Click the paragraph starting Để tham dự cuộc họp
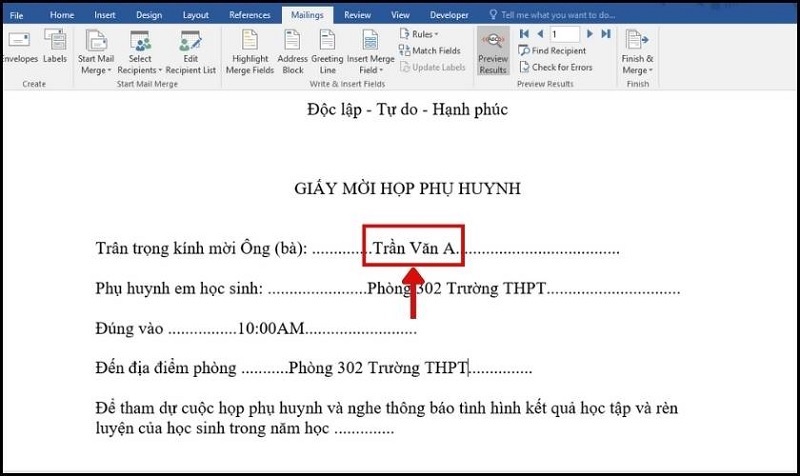Image resolution: width=800 pixels, height=476 pixels. click(x=387, y=418)
